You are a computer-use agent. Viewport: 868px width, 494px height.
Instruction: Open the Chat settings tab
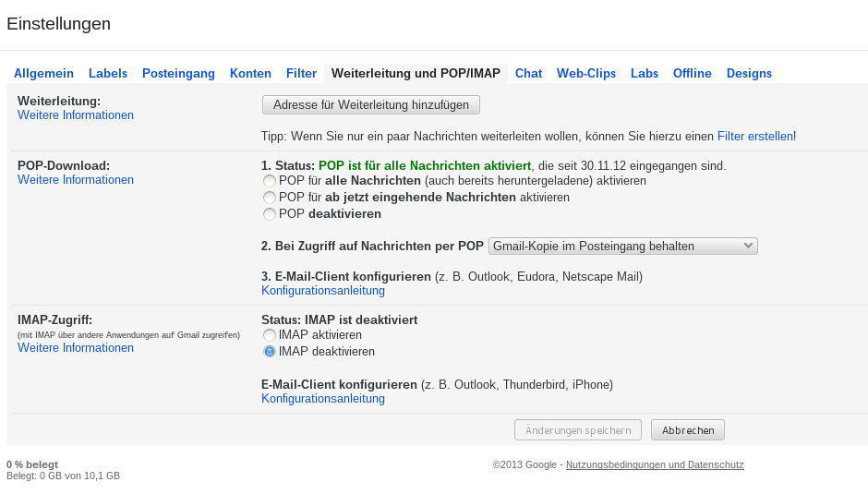(x=528, y=74)
